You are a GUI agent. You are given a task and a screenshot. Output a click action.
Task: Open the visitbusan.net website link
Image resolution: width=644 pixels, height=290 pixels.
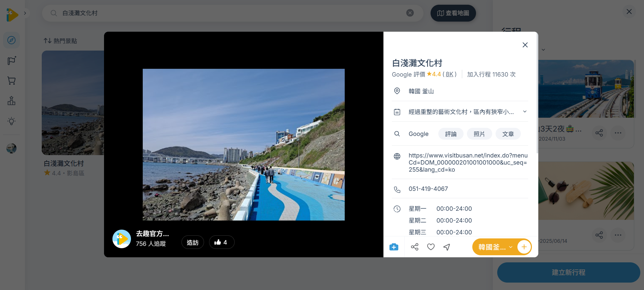click(468, 163)
